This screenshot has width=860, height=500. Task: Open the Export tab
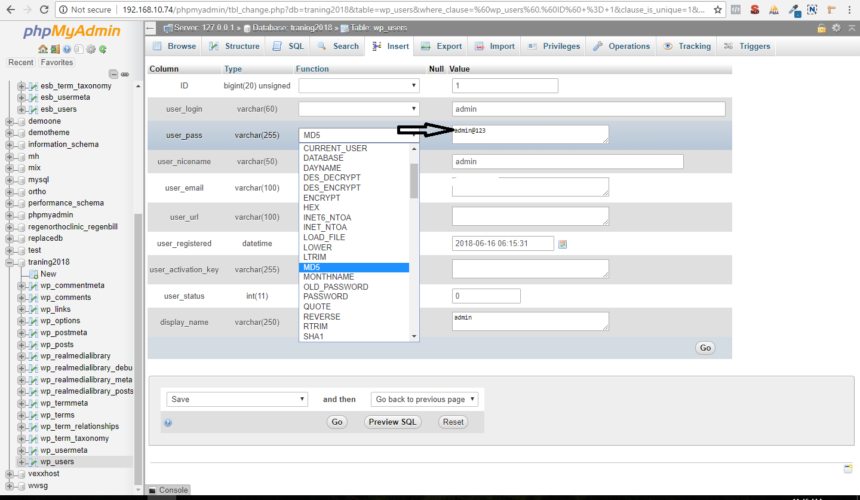click(442, 46)
